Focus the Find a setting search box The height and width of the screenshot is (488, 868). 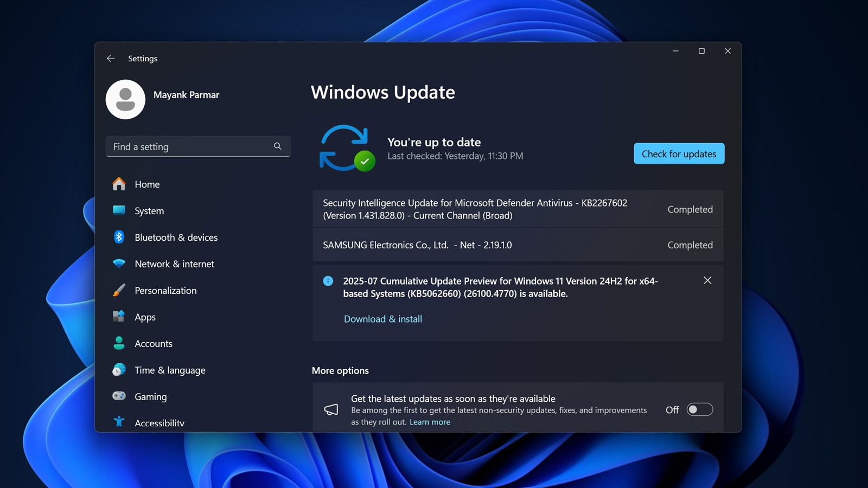198,146
